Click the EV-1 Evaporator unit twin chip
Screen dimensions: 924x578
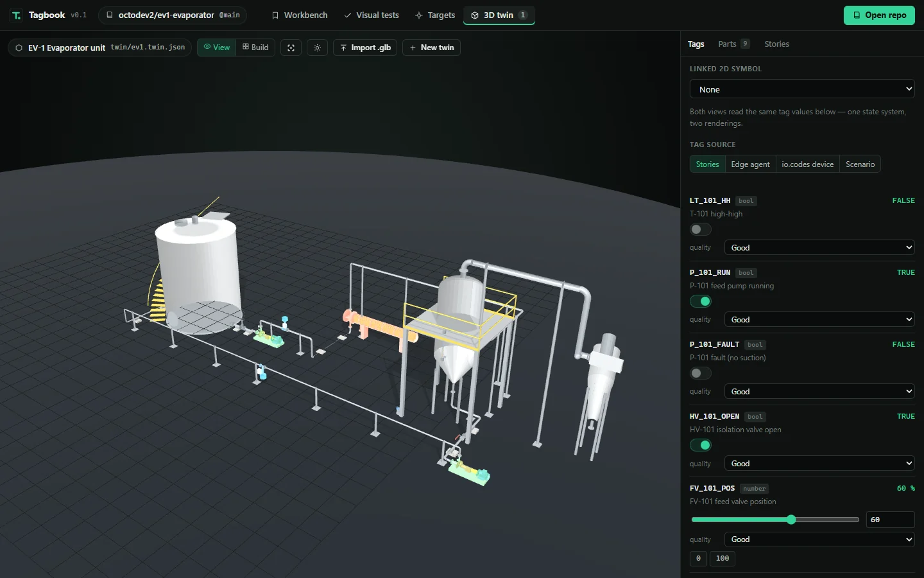(99, 48)
